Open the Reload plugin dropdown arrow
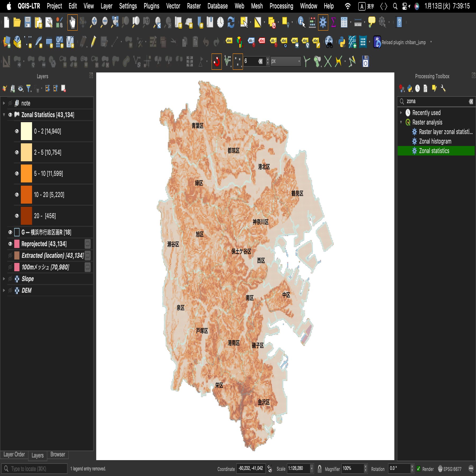This screenshot has width=476, height=476. click(431, 42)
